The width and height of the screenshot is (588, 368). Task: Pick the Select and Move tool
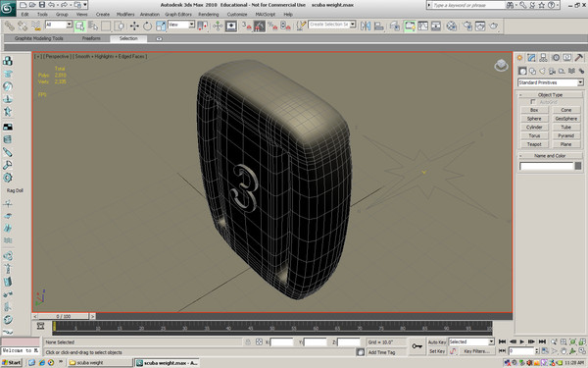tap(134, 26)
